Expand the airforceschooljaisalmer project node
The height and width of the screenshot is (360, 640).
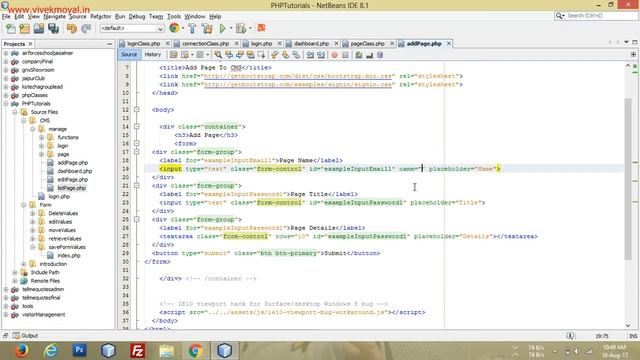[x=6, y=53]
